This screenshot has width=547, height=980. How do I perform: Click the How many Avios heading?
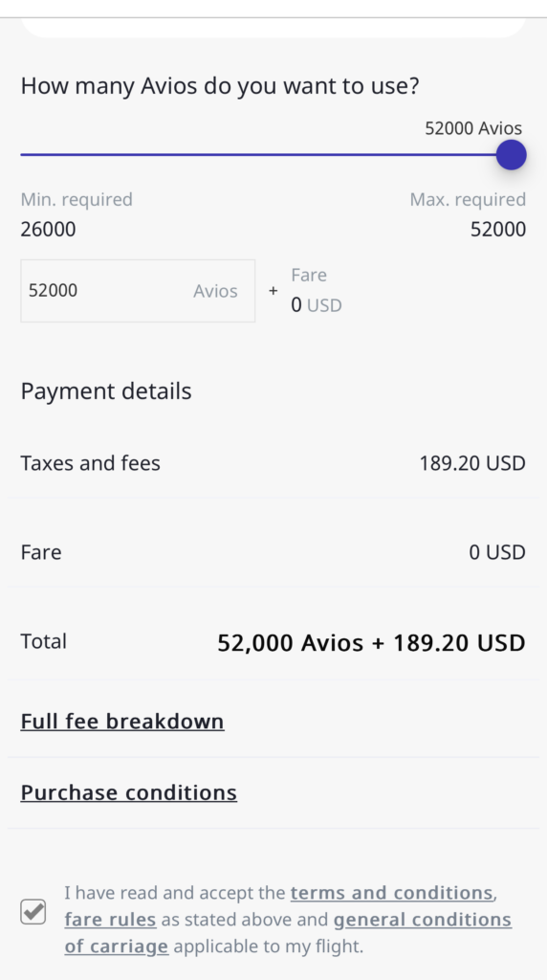pyautogui.click(x=220, y=85)
